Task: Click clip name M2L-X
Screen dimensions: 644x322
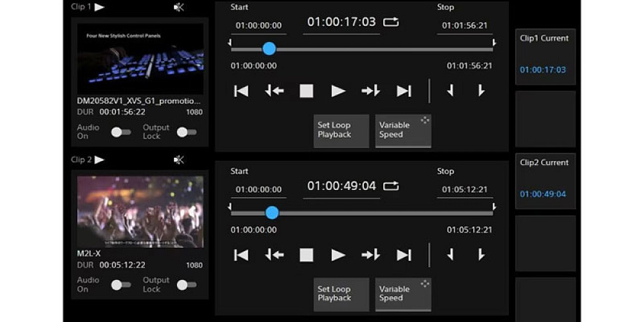Action: point(89,254)
